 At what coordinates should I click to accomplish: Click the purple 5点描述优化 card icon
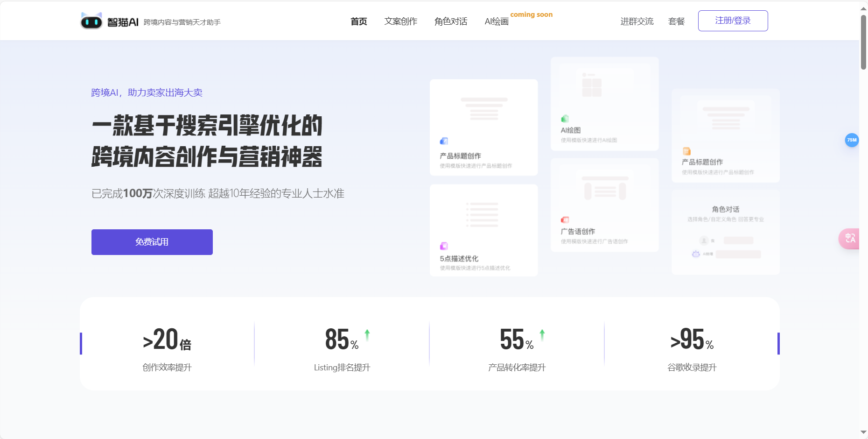[x=443, y=246]
